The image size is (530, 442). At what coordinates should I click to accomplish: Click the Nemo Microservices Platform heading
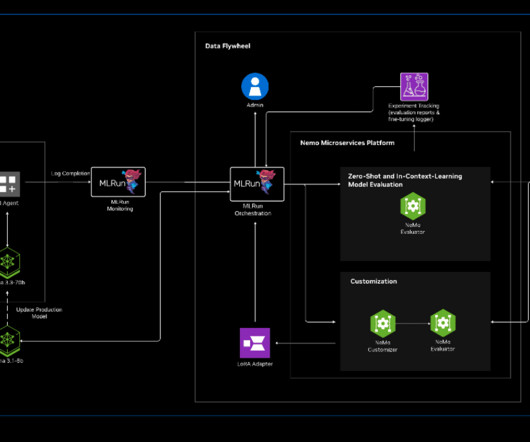(x=347, y=143)
